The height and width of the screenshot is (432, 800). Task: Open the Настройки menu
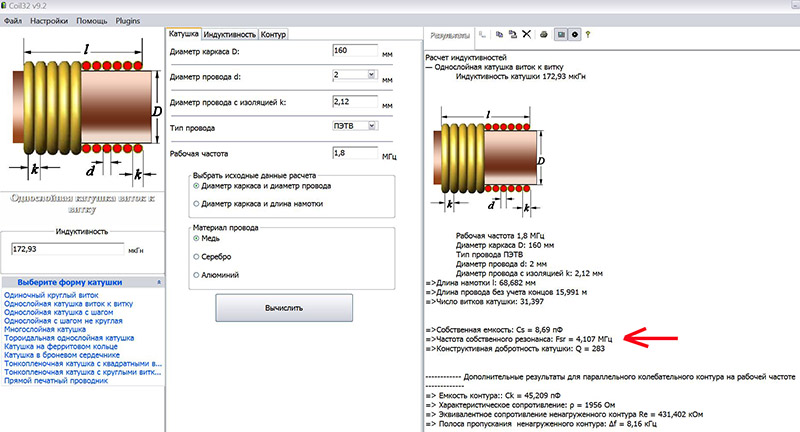[49, 21]
